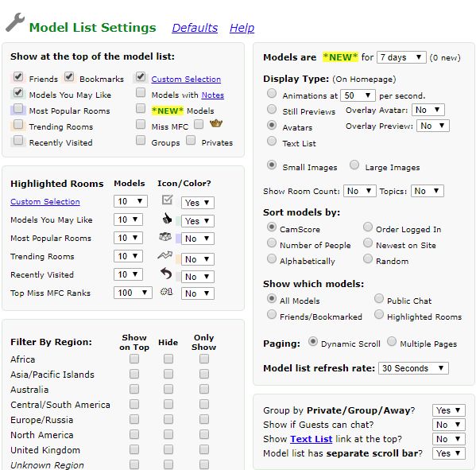Click the Recently Visited back-arrow icon
This screenshot has height=470, width=476.
[x=166, y=273]
